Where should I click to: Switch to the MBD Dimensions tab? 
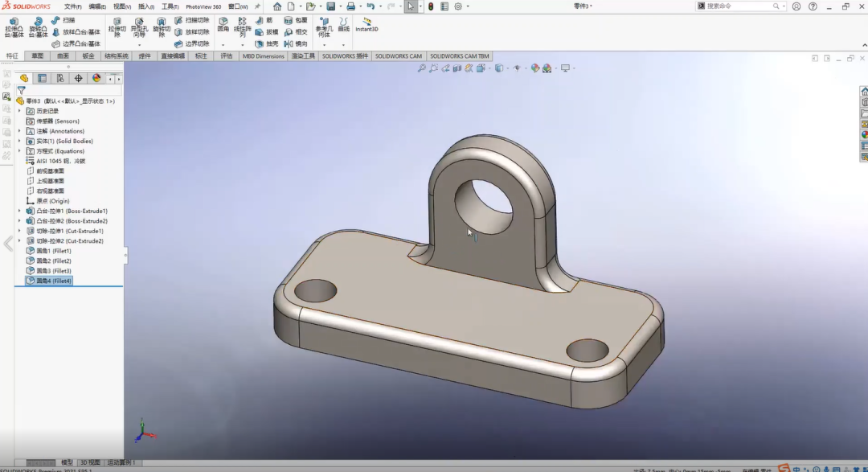(x=263, y=56)
